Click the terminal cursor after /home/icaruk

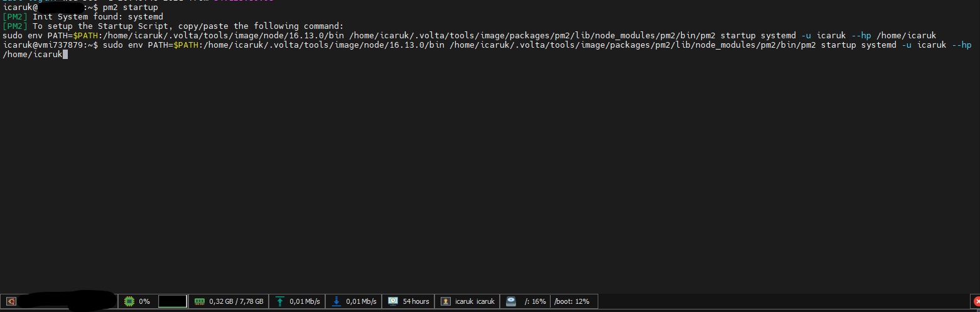point(65,55)
